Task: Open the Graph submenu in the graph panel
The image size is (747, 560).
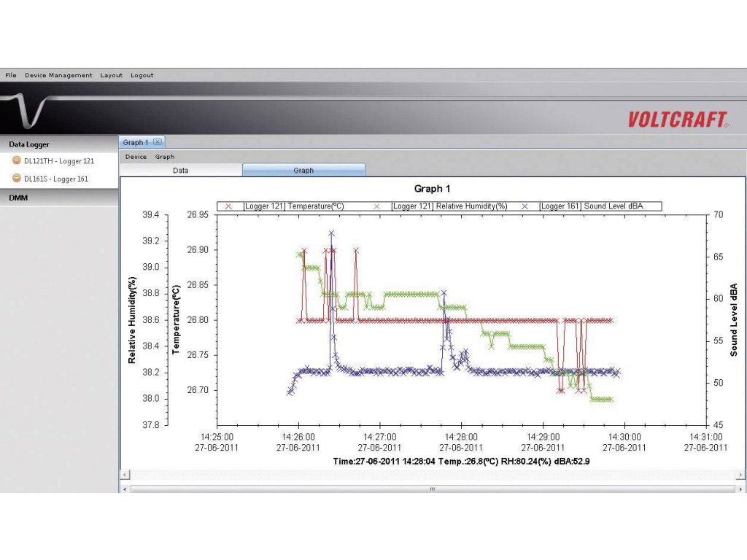Action: pos(165,157)
